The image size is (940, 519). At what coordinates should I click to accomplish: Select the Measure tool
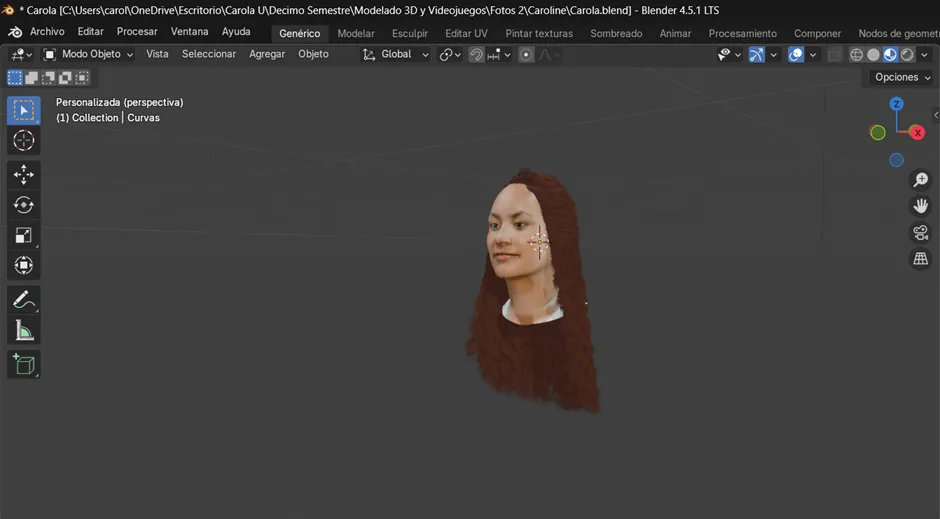[x=23, y=330]
